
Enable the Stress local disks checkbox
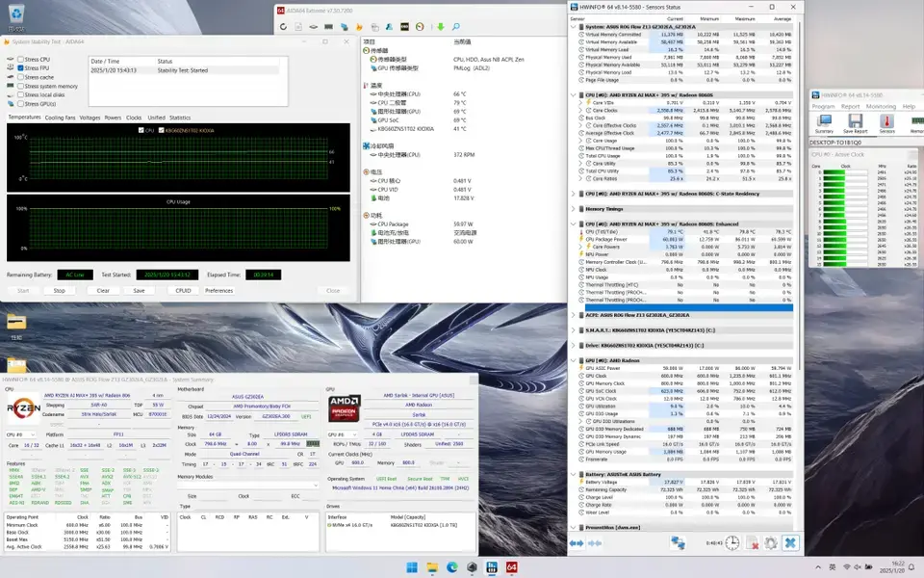click(x=20, y=95)
